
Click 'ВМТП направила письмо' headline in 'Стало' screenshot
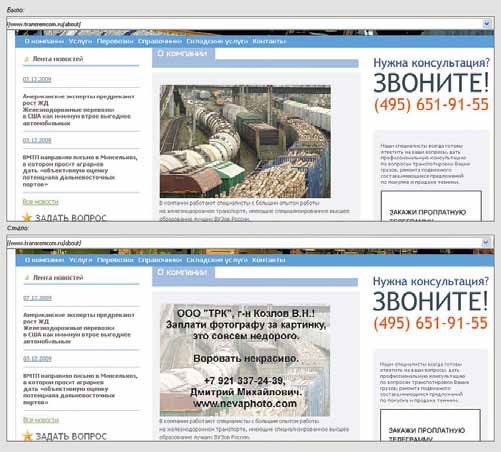click(80, 389)
